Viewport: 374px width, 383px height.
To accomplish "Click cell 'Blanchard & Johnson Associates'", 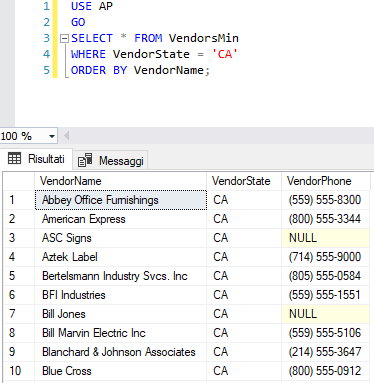I will [x=121, y=352].
